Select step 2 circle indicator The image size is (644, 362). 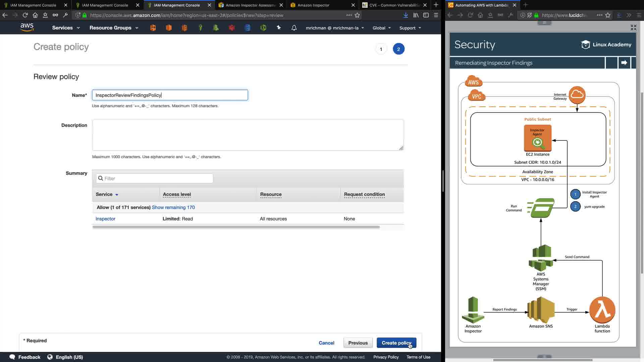(x=398, y=49)
